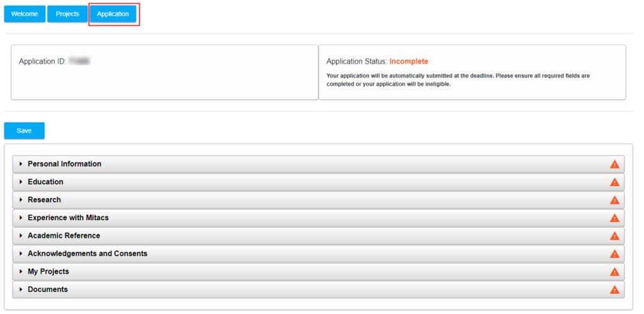This screenshot has height=314, width=644.
Task: Expand the Education accordion section
Action: [318, 182]
